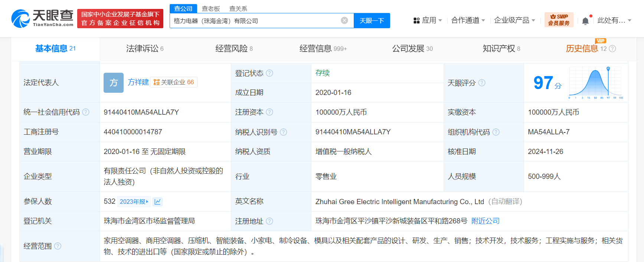Click the VIP tag above 历史信息
This screenshot has width=644, height=262.
coord(600,41)
